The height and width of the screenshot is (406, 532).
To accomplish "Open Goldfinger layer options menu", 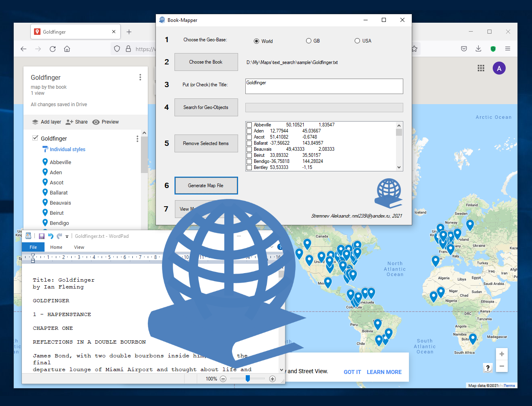I will tap(137, 139).
